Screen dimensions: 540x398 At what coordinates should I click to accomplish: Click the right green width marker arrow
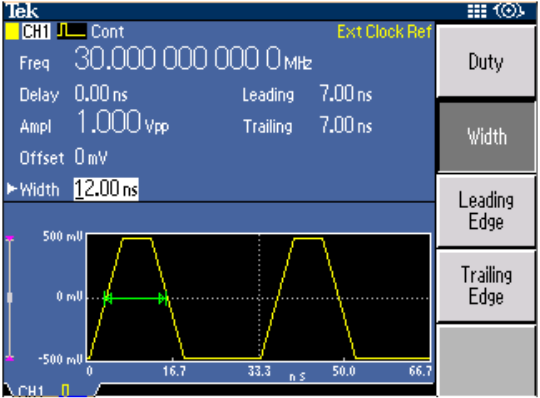point(163,298)
